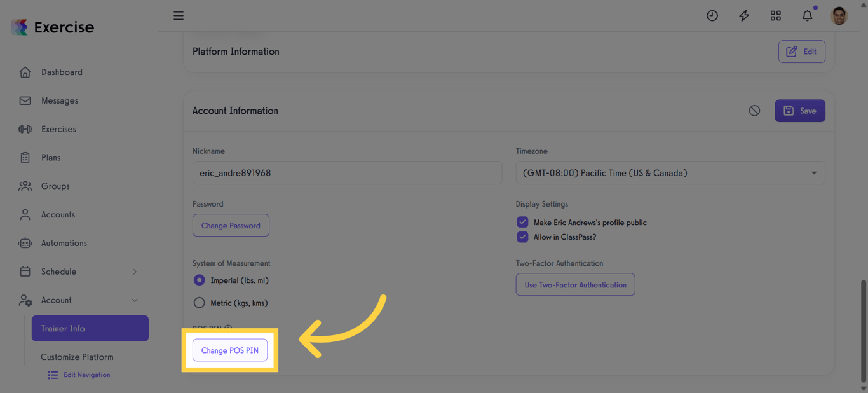Open the Timezone dropdown
This screenshot has height=393, width=868.
(x=670, y=173)
